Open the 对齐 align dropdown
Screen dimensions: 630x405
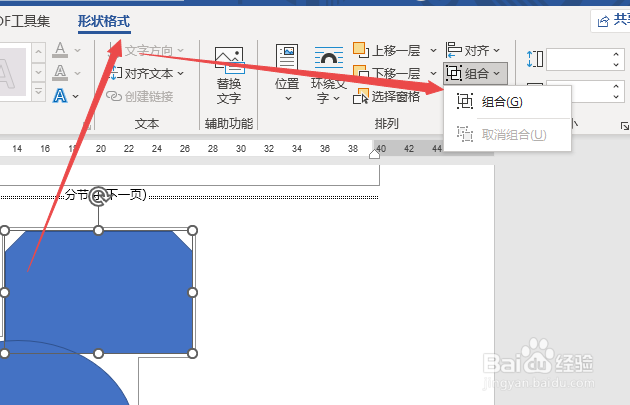pyautogui.click(x=473, y=50)
